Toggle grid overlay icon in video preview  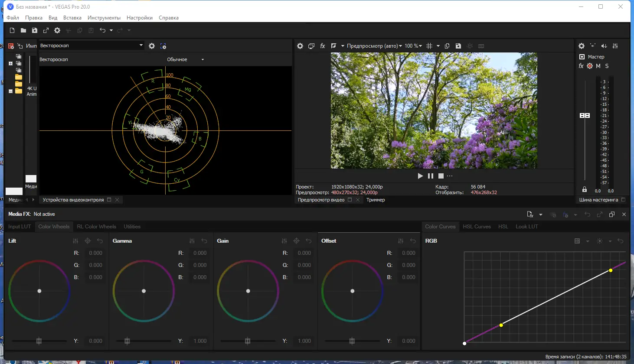429,46
